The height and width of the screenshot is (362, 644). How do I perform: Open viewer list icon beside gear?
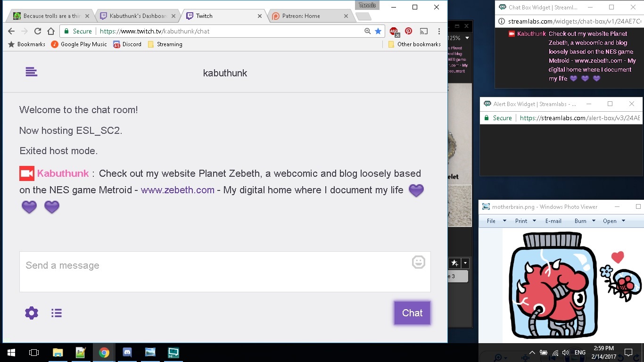click(x=57, y=313)
